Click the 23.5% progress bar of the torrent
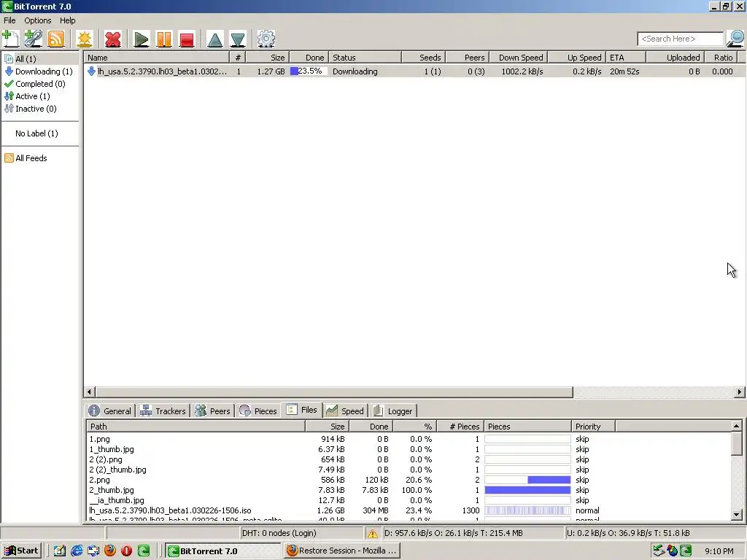747x560 pixels. (x=309, y=71)
